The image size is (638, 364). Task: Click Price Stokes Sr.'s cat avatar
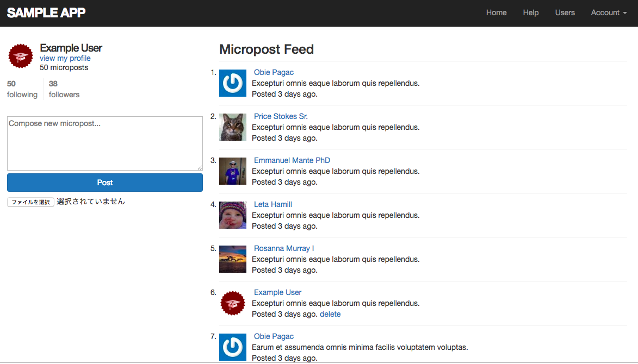(x=233, y=127)
